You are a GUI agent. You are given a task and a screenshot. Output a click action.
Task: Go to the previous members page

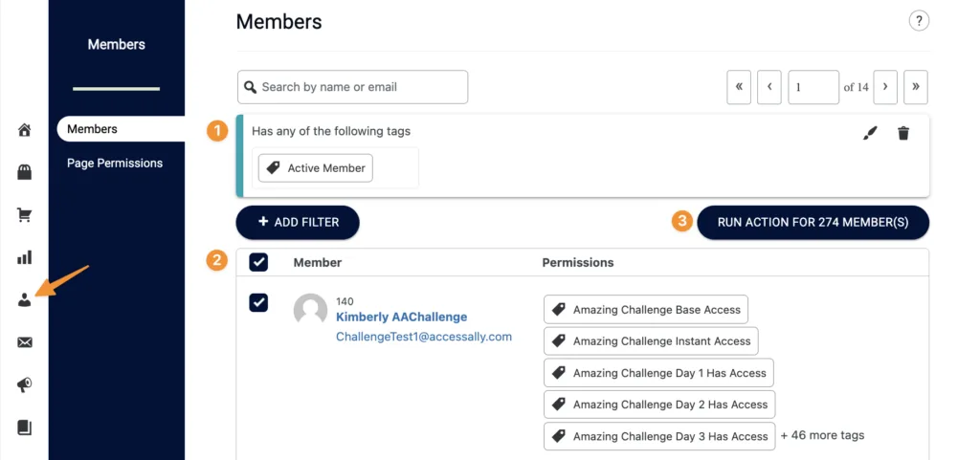point(769,87)
